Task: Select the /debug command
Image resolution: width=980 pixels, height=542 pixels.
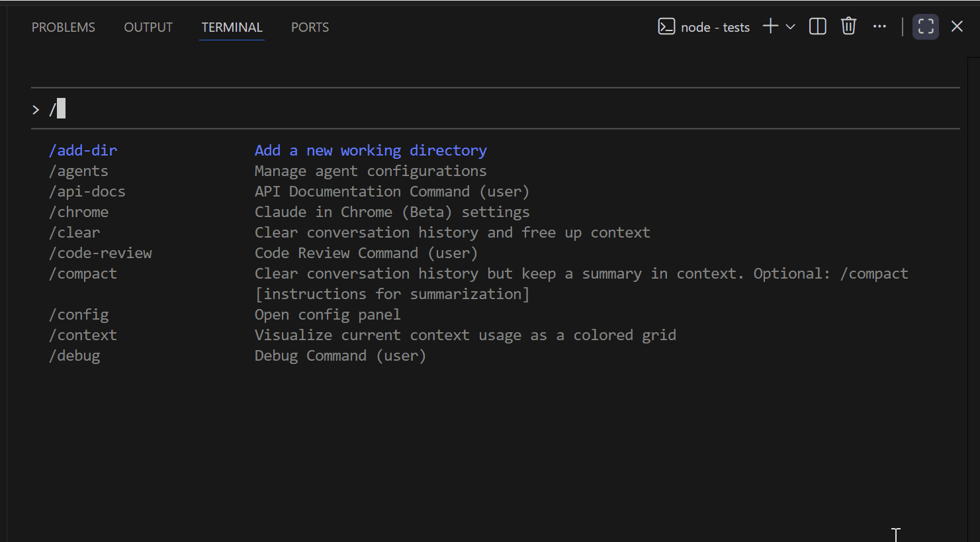Action: [x=75, y=355]
